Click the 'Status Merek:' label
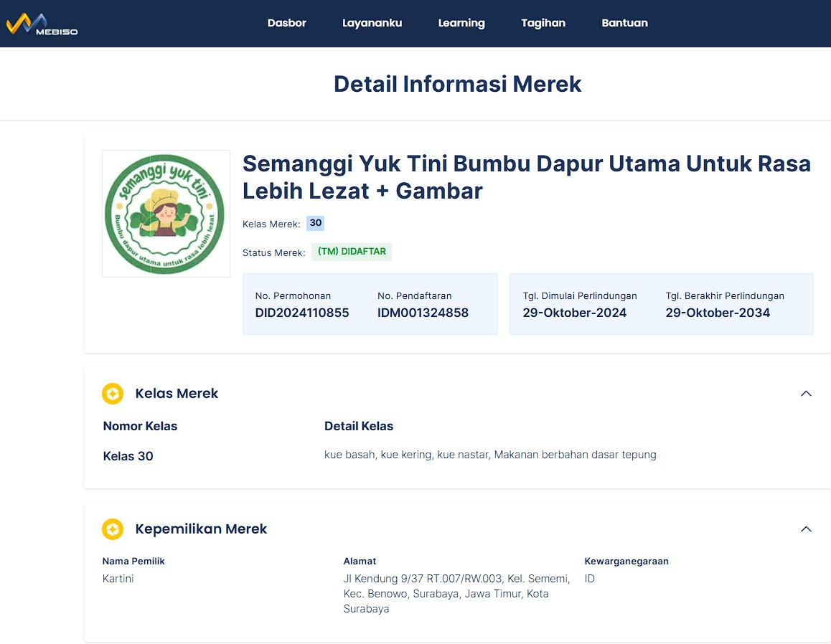 point(273,252)
